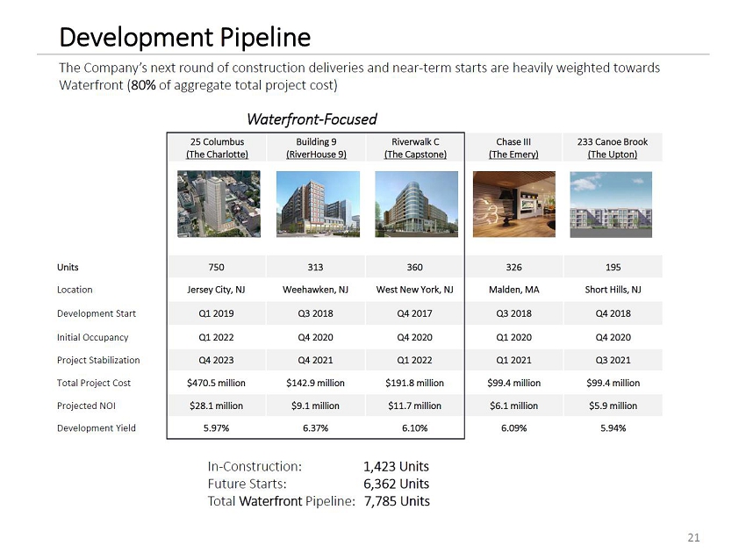Click the Units row label
Screen dimensions: 746x560
[x=69, y=267]
